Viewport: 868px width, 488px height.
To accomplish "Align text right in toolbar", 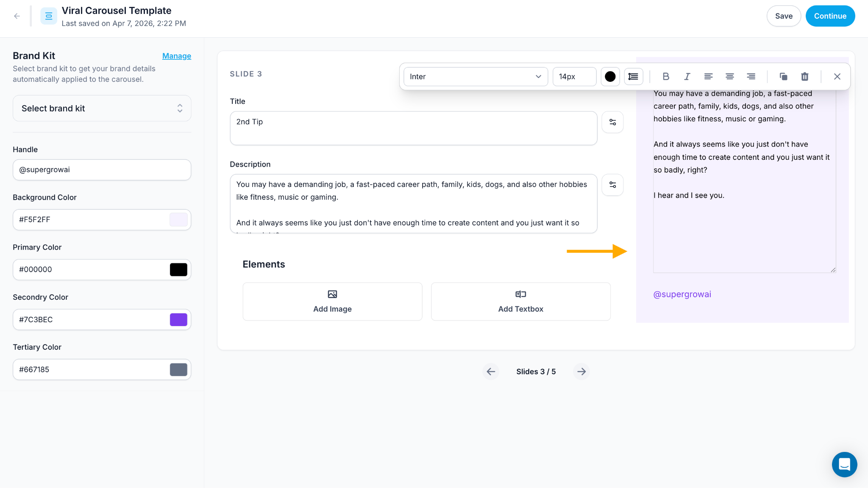I will tap(751, 76).
